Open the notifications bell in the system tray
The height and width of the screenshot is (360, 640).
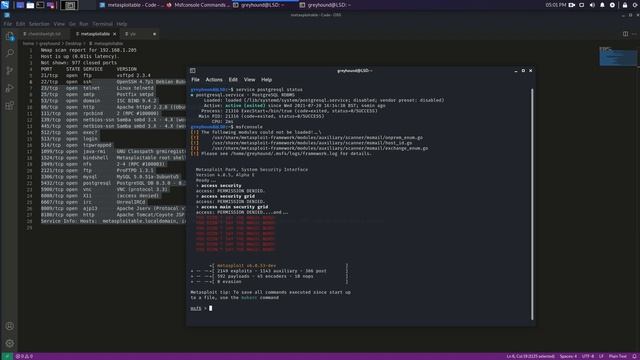click(602, 5)
